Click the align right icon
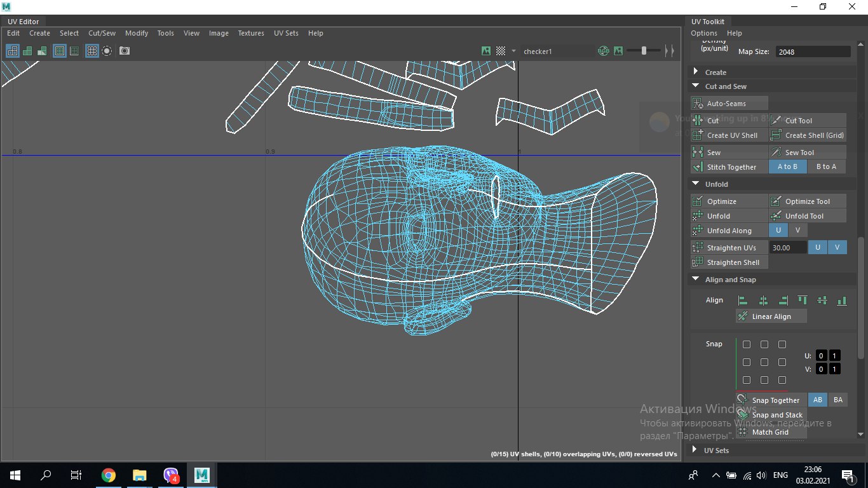 (x=783, y=301)
